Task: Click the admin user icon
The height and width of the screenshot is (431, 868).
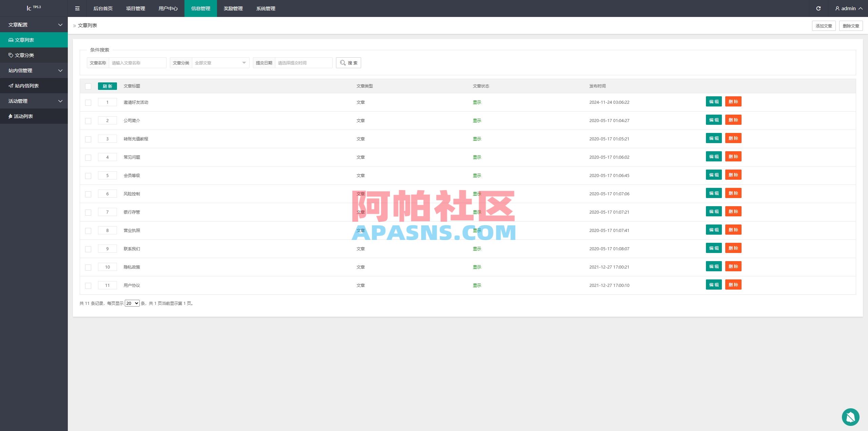Action: pyautogui.click(x=836, y=8)
